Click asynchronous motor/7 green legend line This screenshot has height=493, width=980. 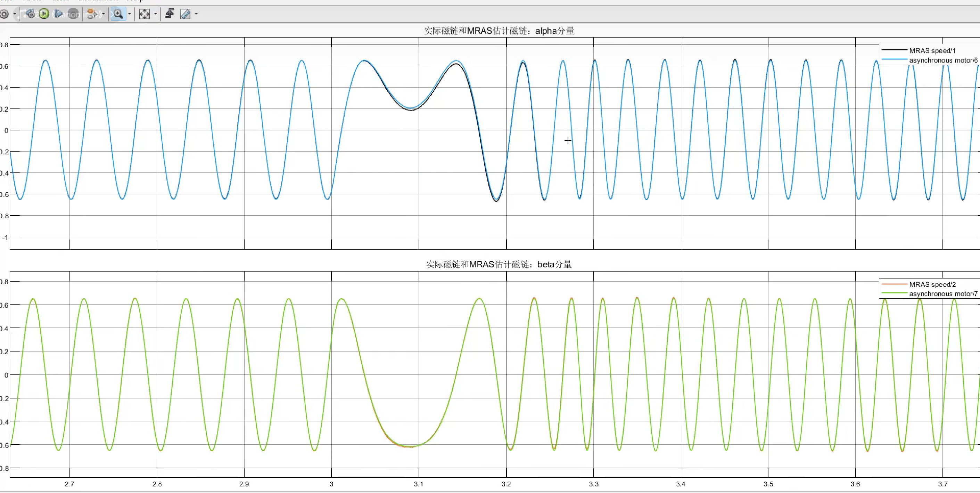click(894, 293)
